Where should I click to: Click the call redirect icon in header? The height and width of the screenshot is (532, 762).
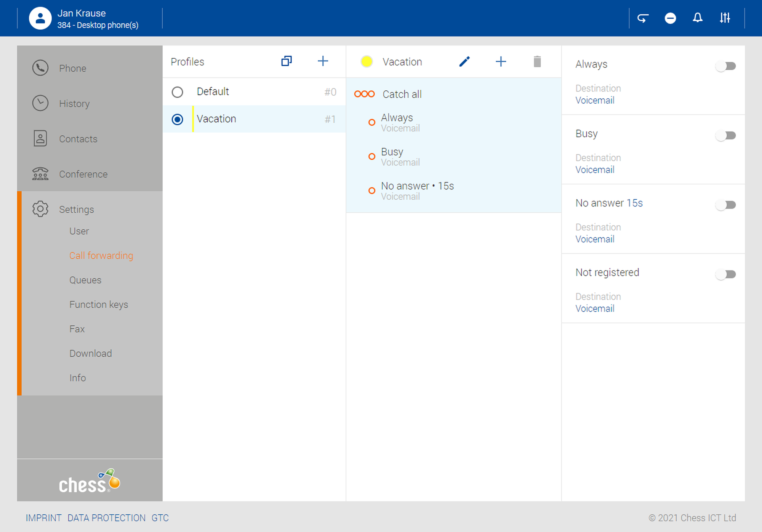643,18
